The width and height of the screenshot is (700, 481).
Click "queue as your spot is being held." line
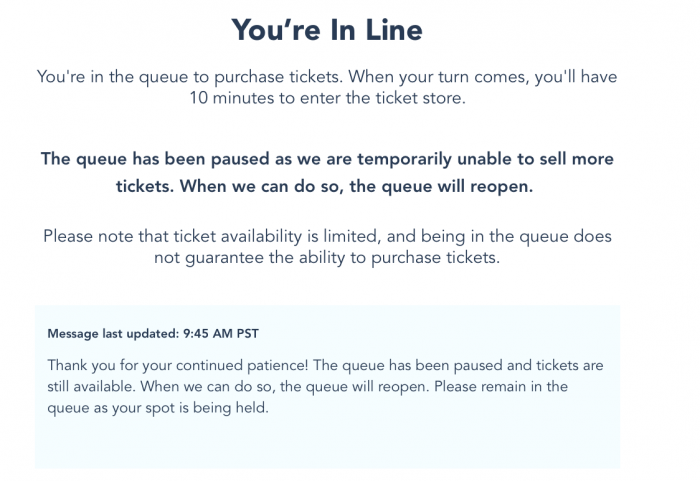click(158, 408)
